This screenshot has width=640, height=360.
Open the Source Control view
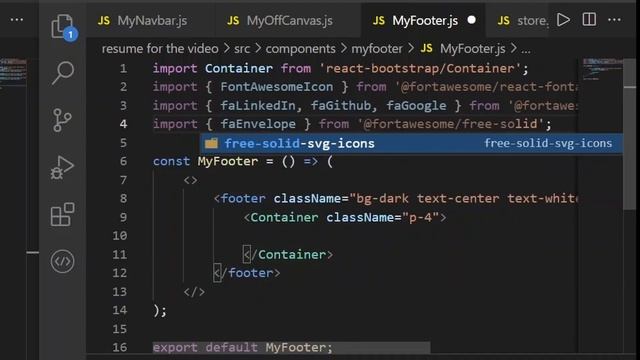click(62, 120)
